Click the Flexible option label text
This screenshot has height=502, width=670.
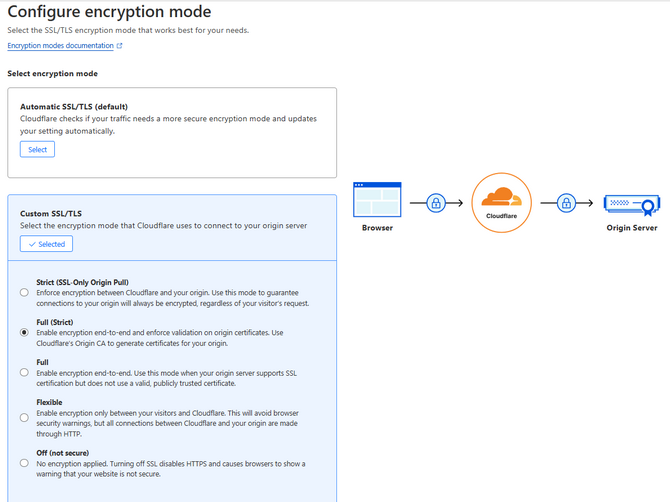tap(49, 402)
